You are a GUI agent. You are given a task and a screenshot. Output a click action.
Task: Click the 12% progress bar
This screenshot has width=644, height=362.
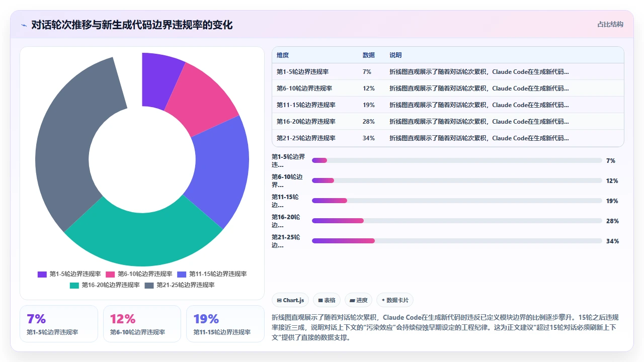[x=457, y=180]
